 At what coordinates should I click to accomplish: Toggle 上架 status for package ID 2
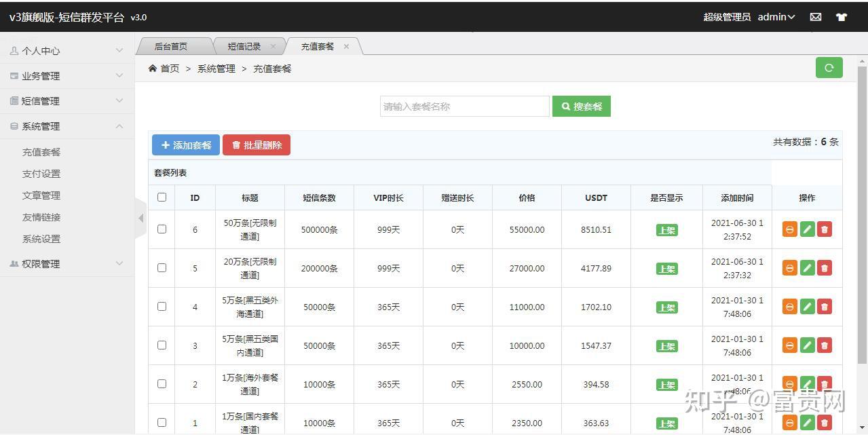pyautogui.click(x=666, y=385)
